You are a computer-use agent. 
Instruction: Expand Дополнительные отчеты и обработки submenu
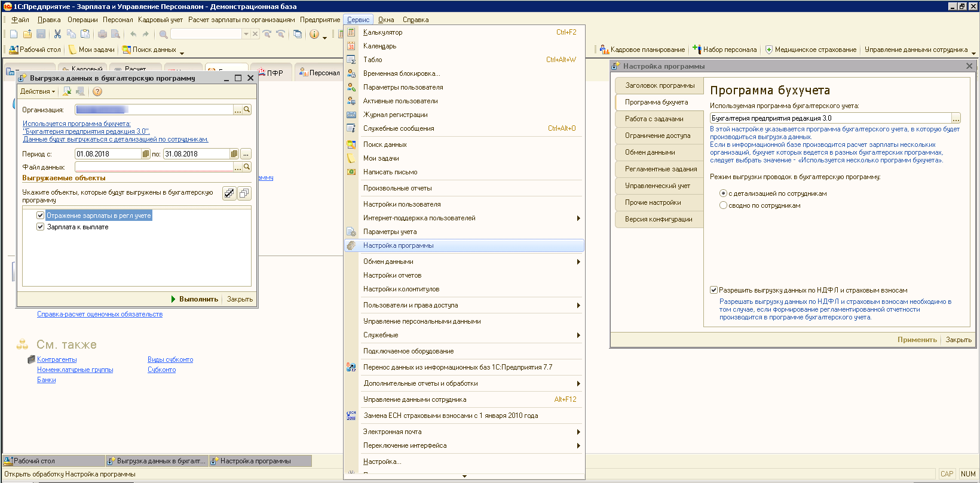[464, 383]
